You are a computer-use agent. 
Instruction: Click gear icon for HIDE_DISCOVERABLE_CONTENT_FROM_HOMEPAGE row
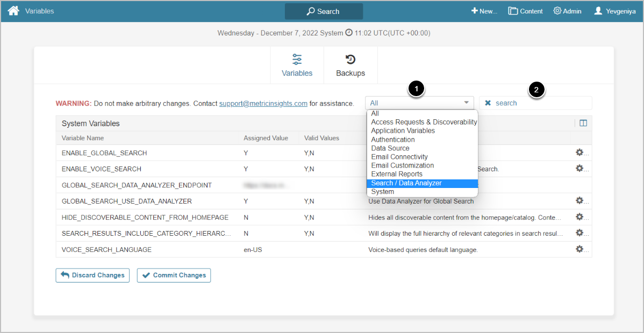[x=579, y=217]
